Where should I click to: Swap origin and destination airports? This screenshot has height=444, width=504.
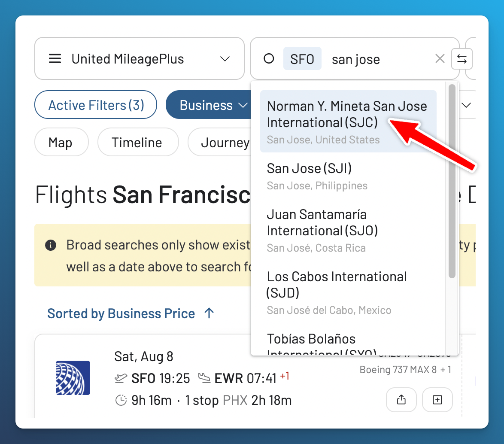pos(461,59)
